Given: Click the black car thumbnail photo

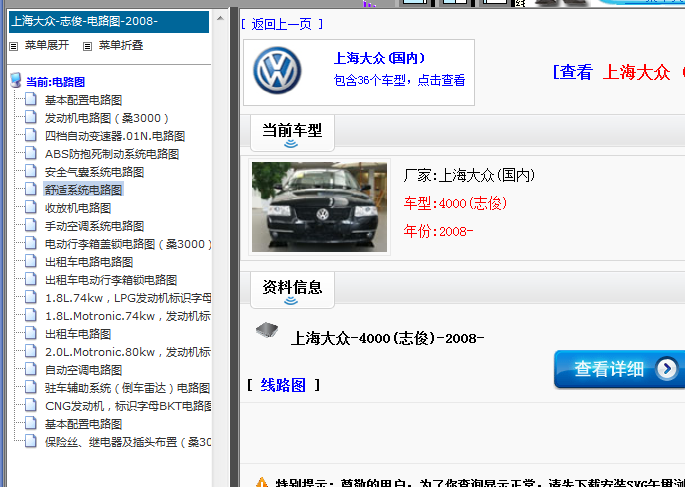Looking at the screenshot, I should (x=319, y=207).
